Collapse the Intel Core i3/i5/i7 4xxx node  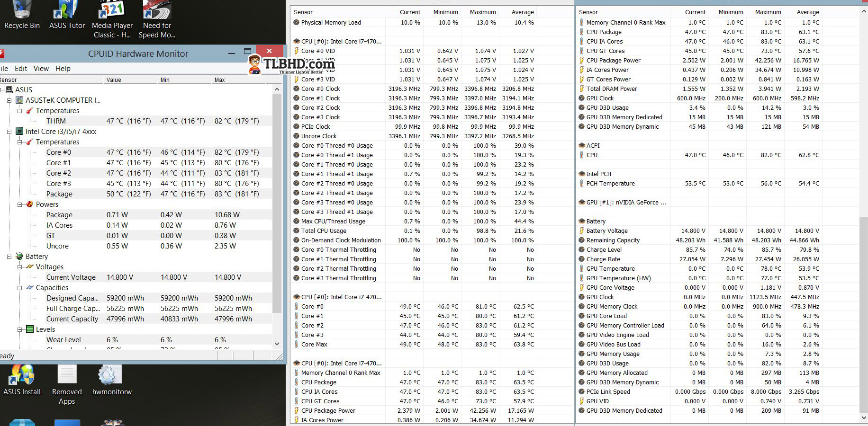pos(9,131)
